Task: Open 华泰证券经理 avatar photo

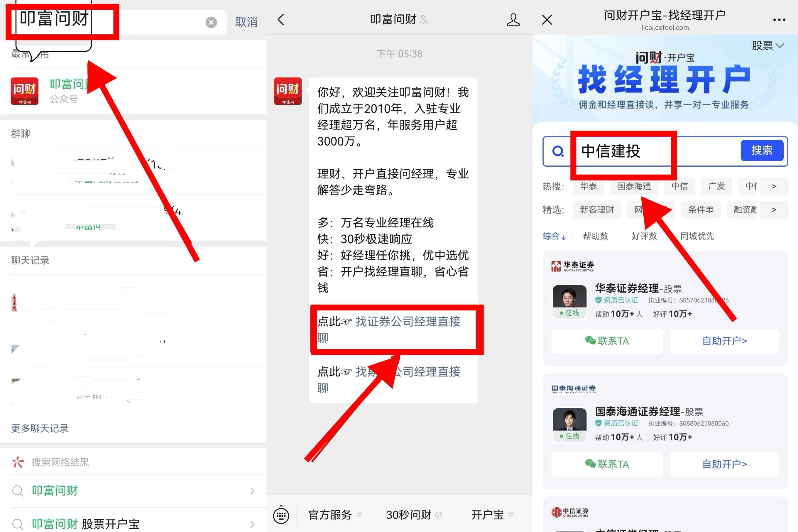Action: point(569,302)
